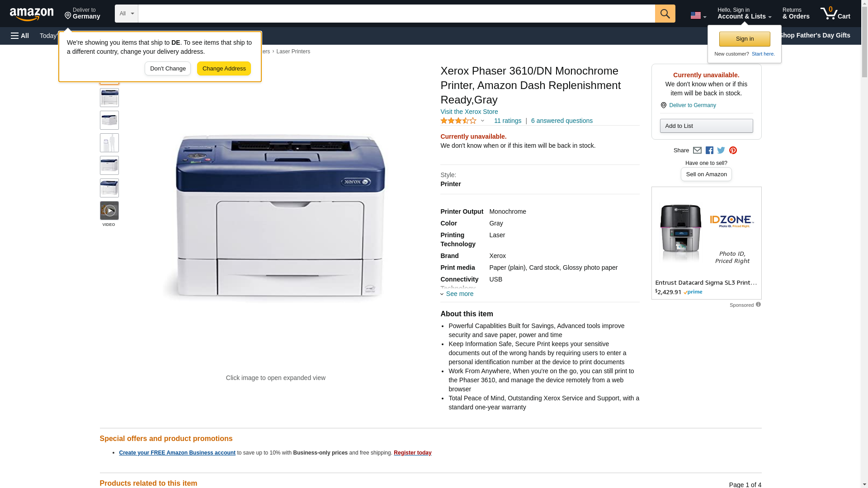This screenshot has height=488, width=868.
Task: Expand See more product details
Action: point(457,294)
